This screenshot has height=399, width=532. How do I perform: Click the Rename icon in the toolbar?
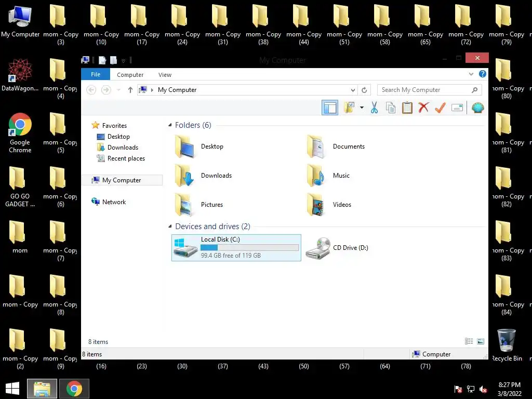(457, 108)
